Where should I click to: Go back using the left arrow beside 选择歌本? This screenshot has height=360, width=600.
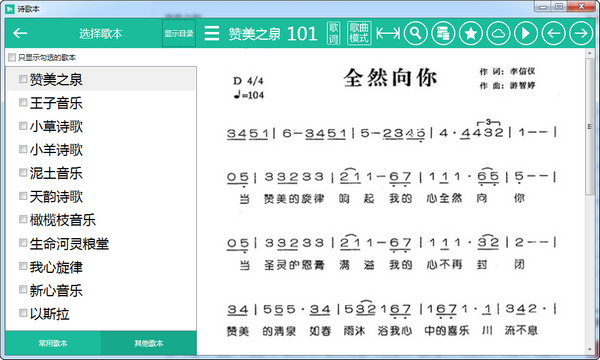click(20, 34)
